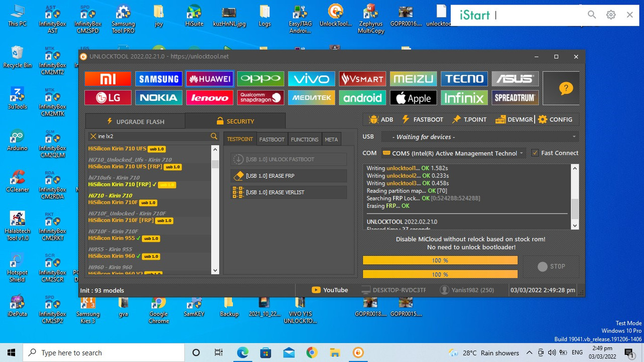The height and width of the screenshot is (362, 644).
Task: Choose the Infinix brand tile
Action: point(464,98)
